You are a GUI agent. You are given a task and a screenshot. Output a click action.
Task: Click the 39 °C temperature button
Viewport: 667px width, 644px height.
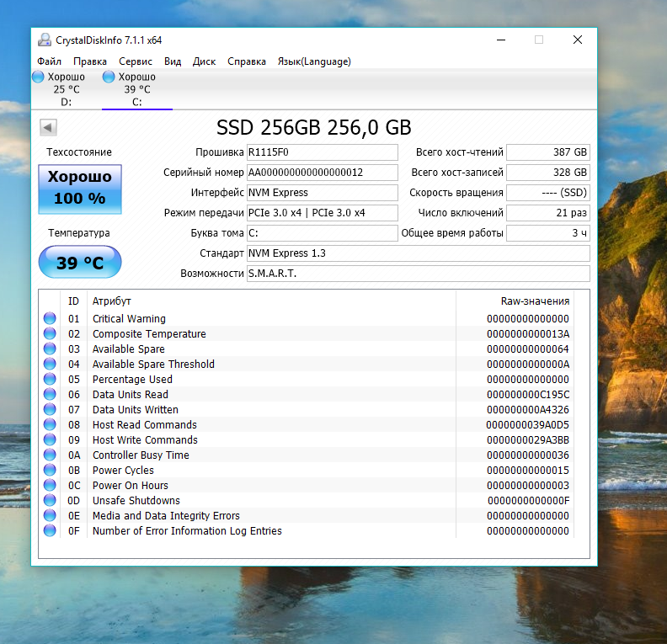[x=80, y=263]
